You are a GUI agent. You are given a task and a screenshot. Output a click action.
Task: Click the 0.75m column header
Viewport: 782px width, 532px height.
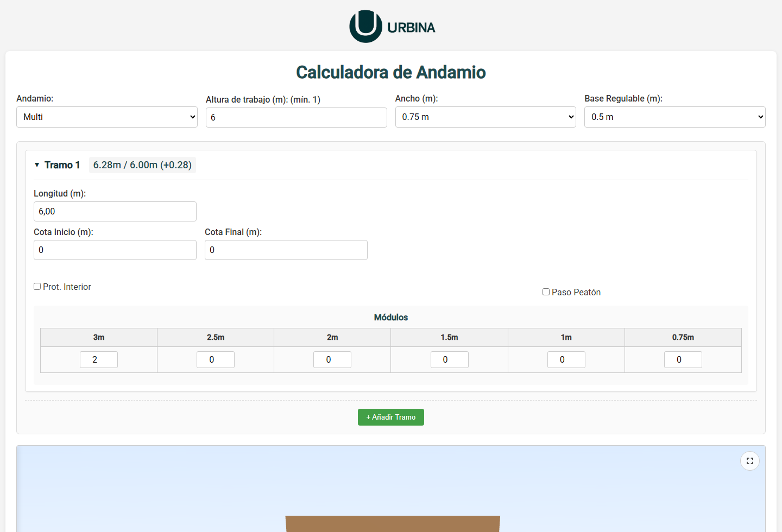tap(683, 338)
